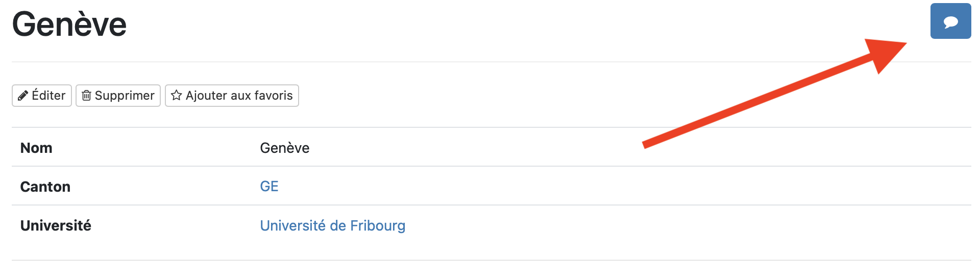Click the tail end of the red arrow

point(646,145)
